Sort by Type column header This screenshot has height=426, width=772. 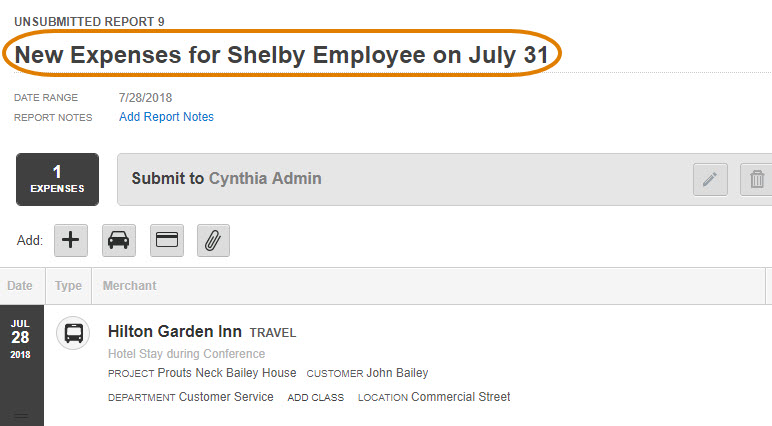click(x=68, y=286)
